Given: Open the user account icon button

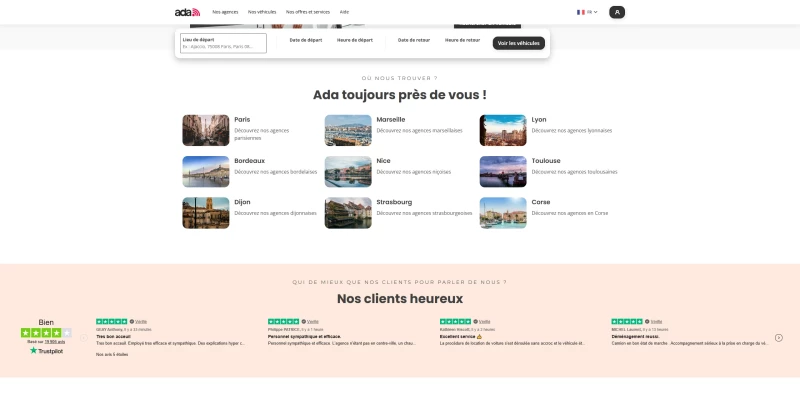Looking at the screenshot, I should (617, 12).
